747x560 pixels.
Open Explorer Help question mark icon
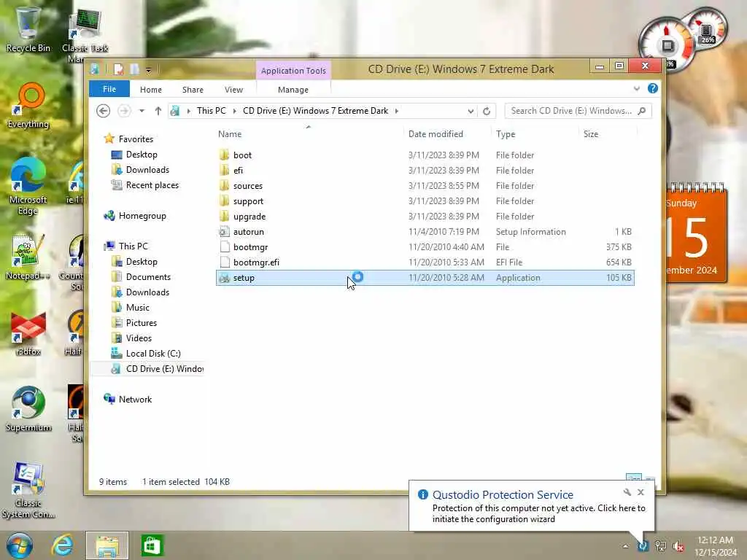[653, 88]
